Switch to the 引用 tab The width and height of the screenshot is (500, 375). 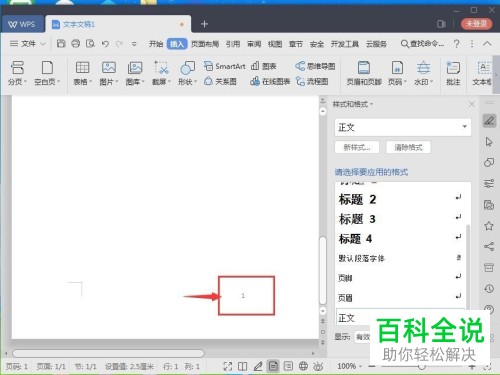[233, 44]
